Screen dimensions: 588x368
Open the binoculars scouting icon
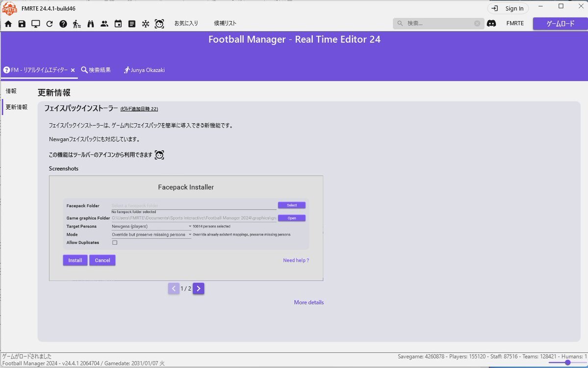point(90,24)
